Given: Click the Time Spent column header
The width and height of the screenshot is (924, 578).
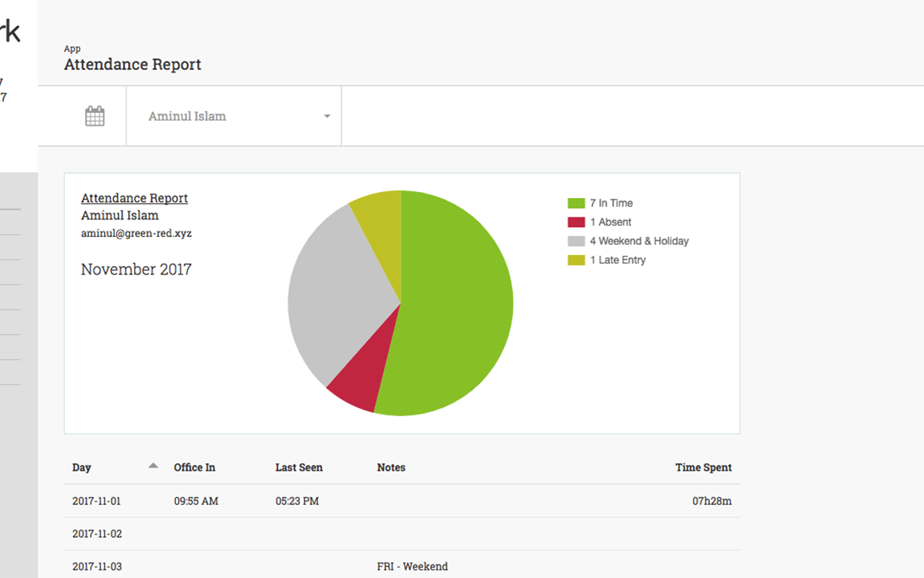Looking at the screenshot, I should (x=704, y=467).
